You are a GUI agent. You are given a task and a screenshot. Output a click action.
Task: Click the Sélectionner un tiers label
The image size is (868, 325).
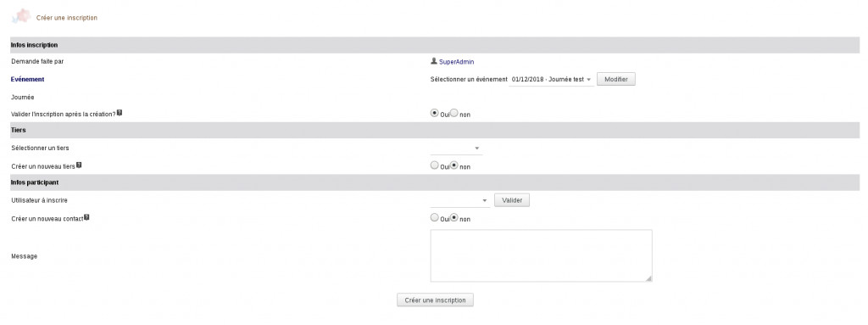[40, 148]
